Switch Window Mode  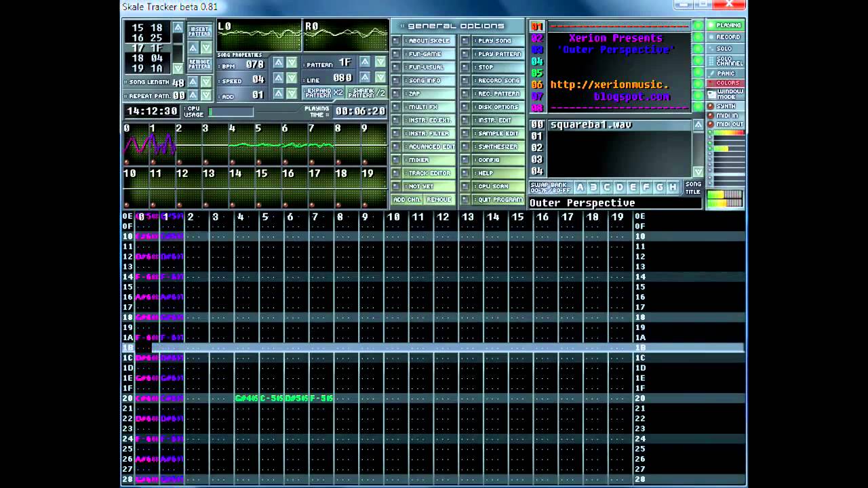(x=726, y=94)
